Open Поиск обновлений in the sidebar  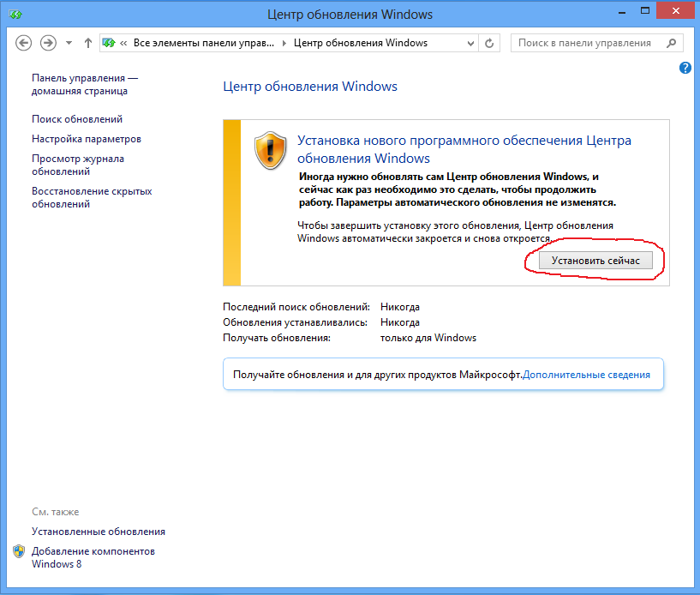pyautogui.click(x=77, y=119)
